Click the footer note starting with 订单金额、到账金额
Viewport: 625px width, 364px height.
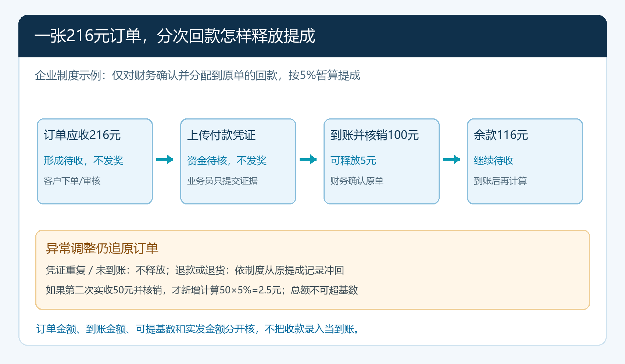(198, 329)
